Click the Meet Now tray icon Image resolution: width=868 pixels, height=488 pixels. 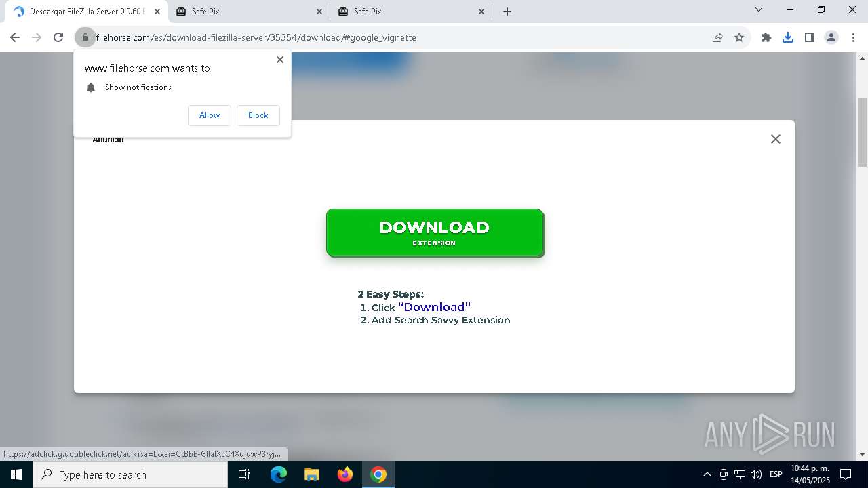tap(724, 474)
